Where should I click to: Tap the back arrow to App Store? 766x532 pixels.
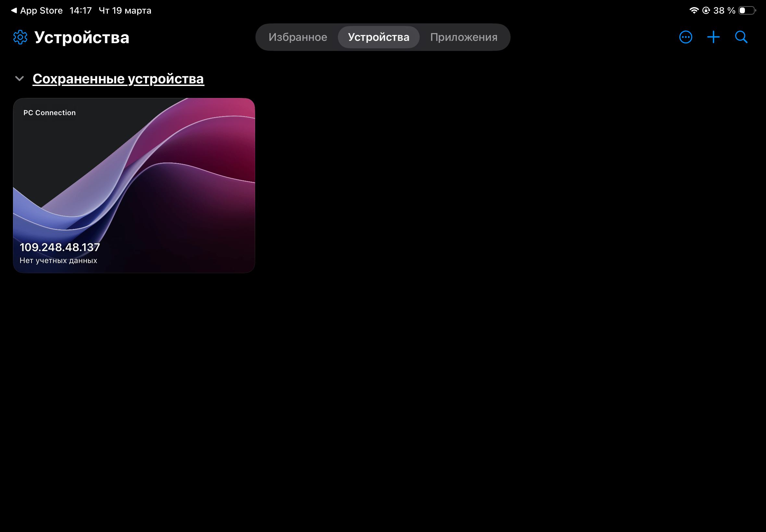[x=14, y=11]
